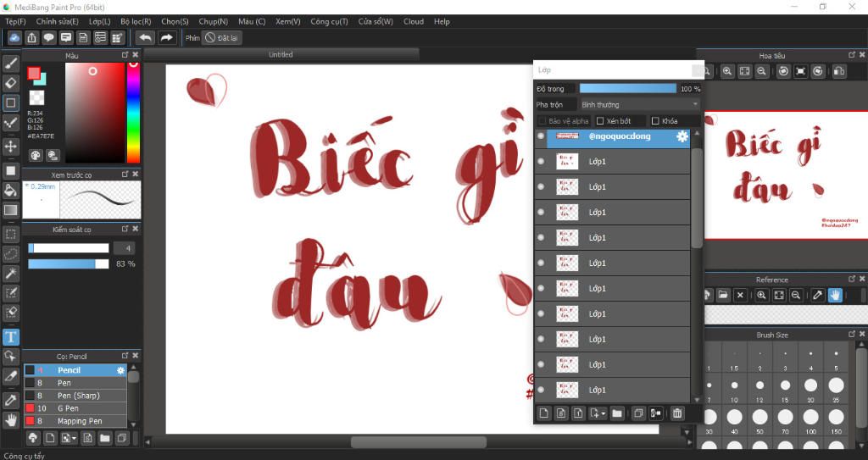Toggle visibility of @ngoquocdong layer
Screen dimensions: 868x460
click(x=541, y=136)
